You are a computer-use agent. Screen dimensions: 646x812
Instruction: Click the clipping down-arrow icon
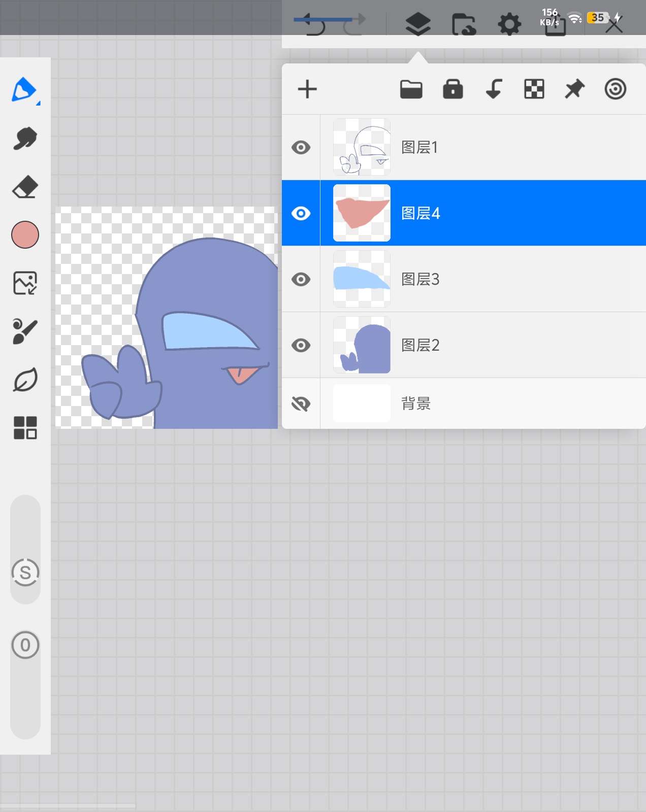click(494, 89)
